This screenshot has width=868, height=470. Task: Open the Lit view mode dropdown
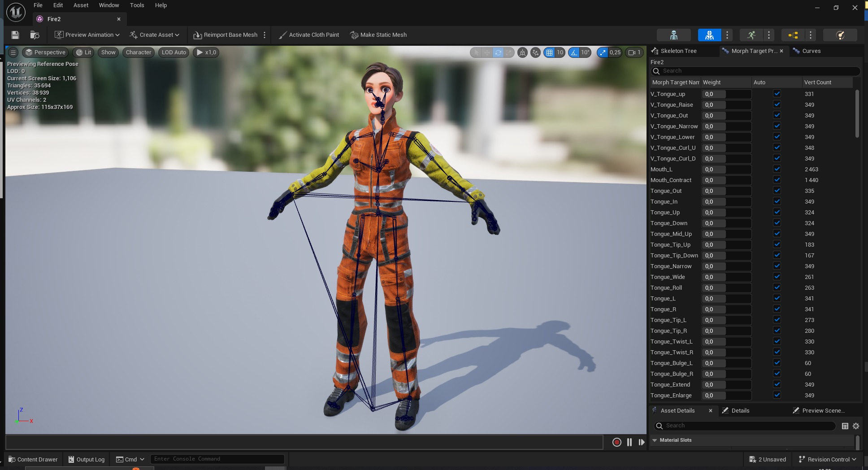click(x=83, y=52)
